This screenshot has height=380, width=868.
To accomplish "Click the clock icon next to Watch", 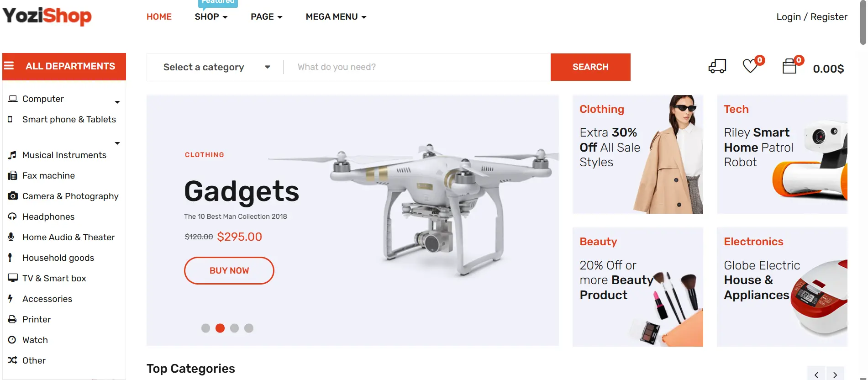I will 12,340.
